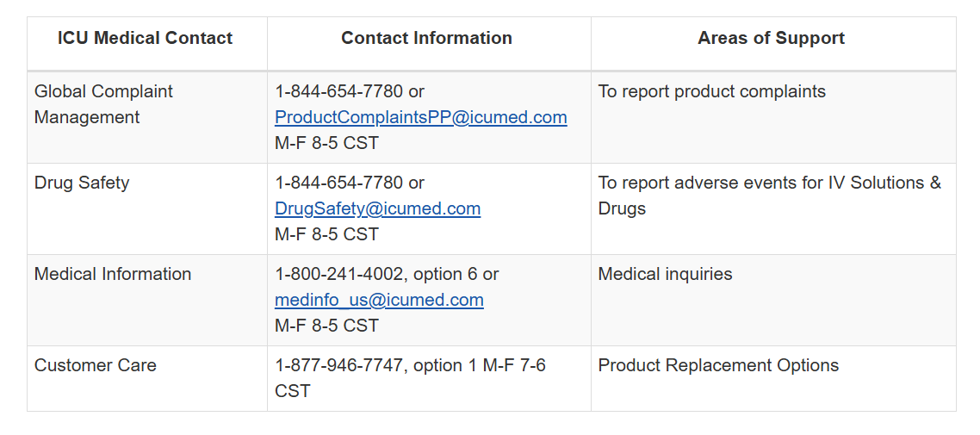The image size is (980, 435).
Task: Click the ProductComplaintsPP@icumed.com email link
Action: point(420,117)
